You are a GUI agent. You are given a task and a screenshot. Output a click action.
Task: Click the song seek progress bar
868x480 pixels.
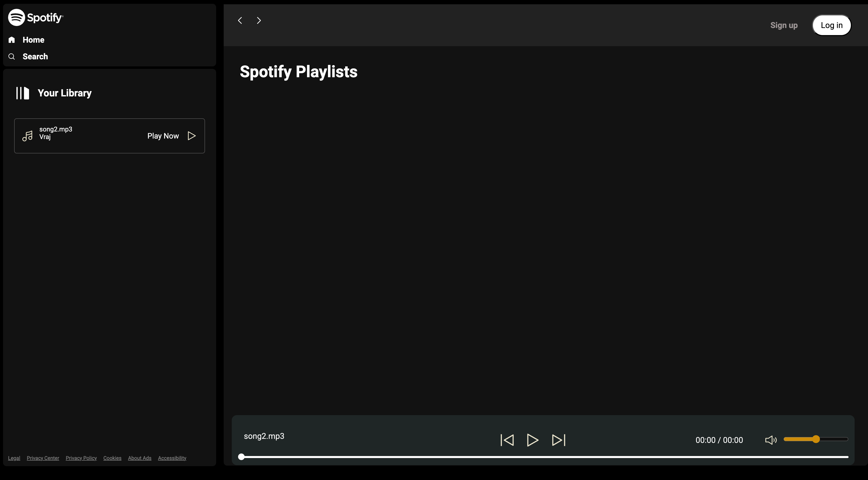click(x=544, y=457)
